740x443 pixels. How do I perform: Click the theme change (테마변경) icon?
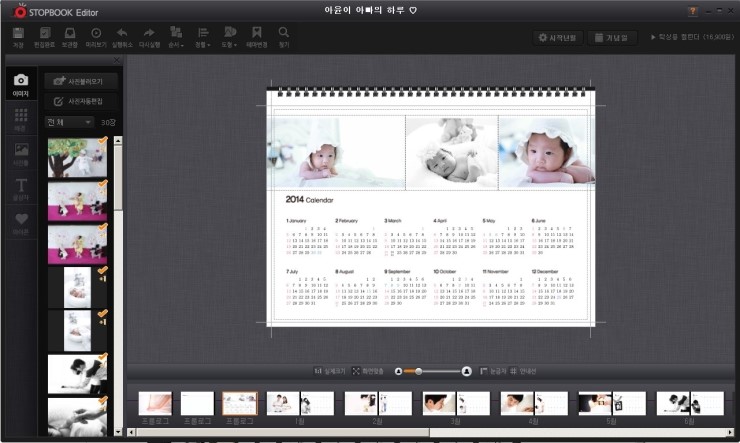tap(257, 36)
